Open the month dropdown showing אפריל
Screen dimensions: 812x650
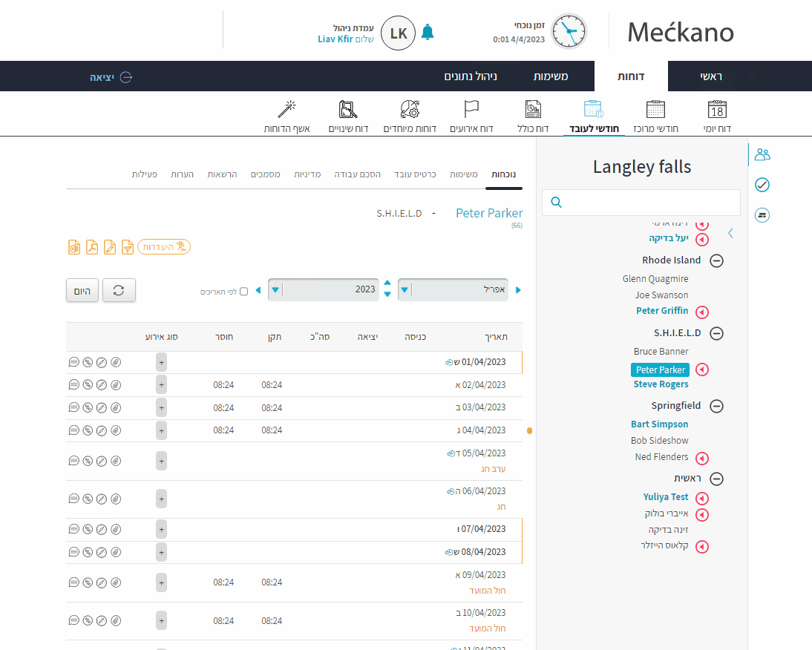(454, 290)
